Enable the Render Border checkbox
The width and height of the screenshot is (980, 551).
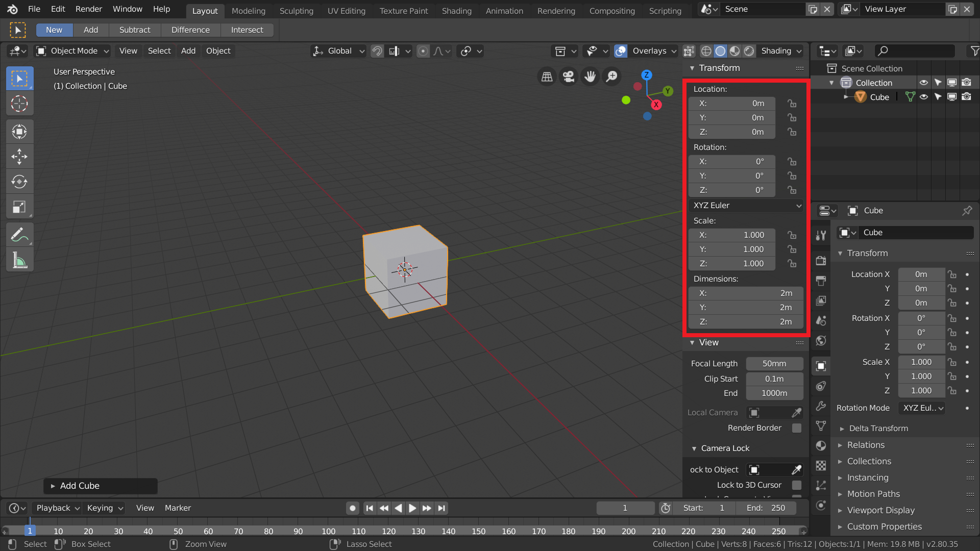pos(796,428)
